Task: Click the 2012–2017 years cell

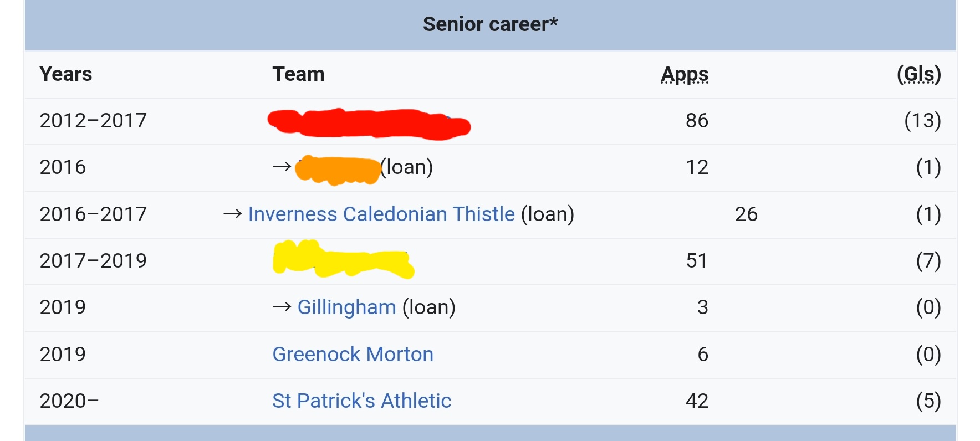Action: pyautogui.click(x=93, y=121)
